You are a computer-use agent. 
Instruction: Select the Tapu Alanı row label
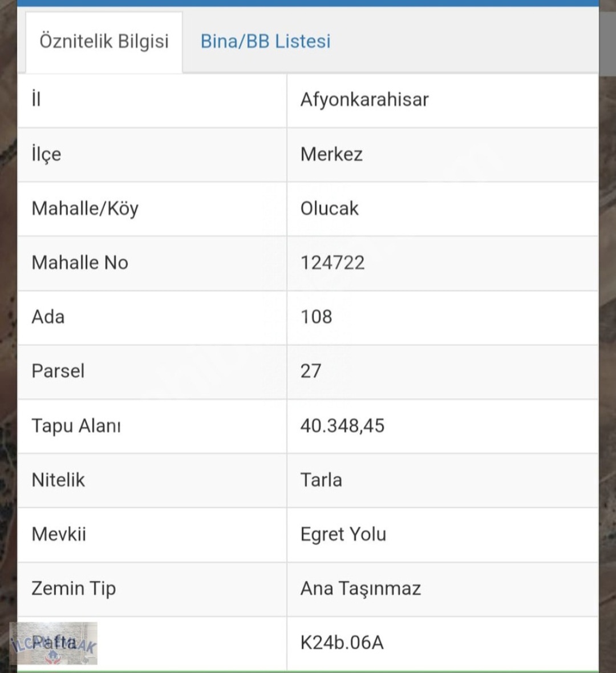coord(76,426)
